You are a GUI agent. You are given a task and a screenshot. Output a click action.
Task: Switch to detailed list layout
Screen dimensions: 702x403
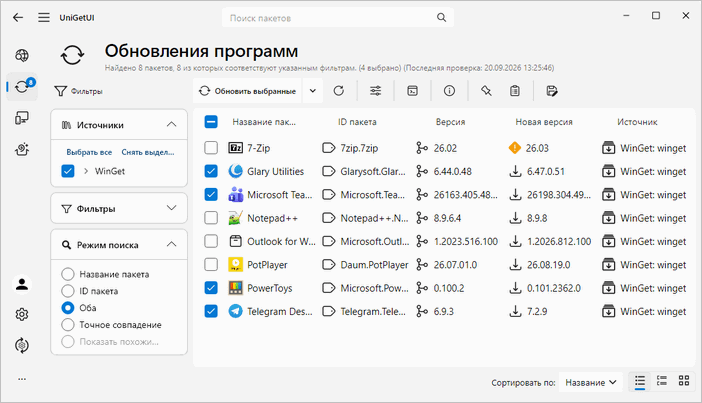(x=662, y=382)
